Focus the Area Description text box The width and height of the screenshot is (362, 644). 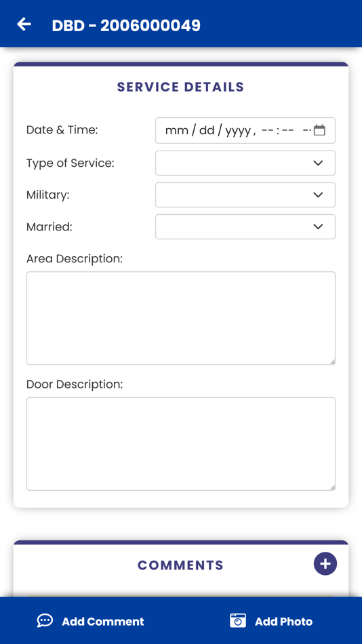(181, 319)
